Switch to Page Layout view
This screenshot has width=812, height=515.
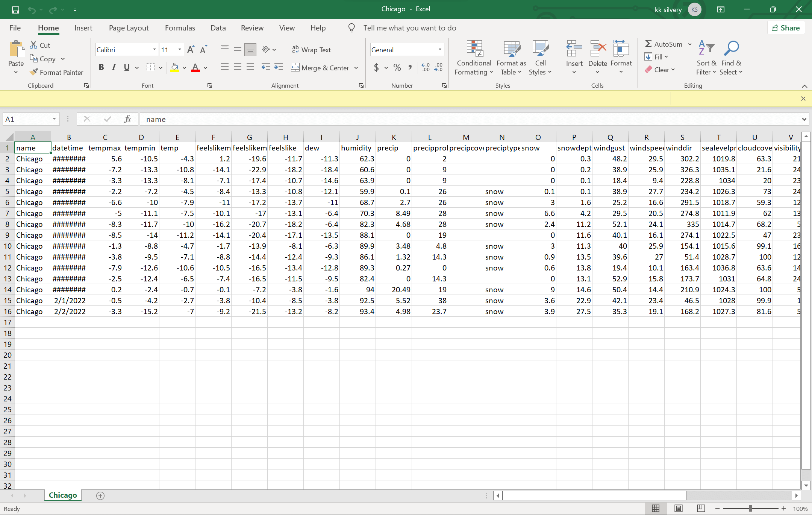[679, 509]
